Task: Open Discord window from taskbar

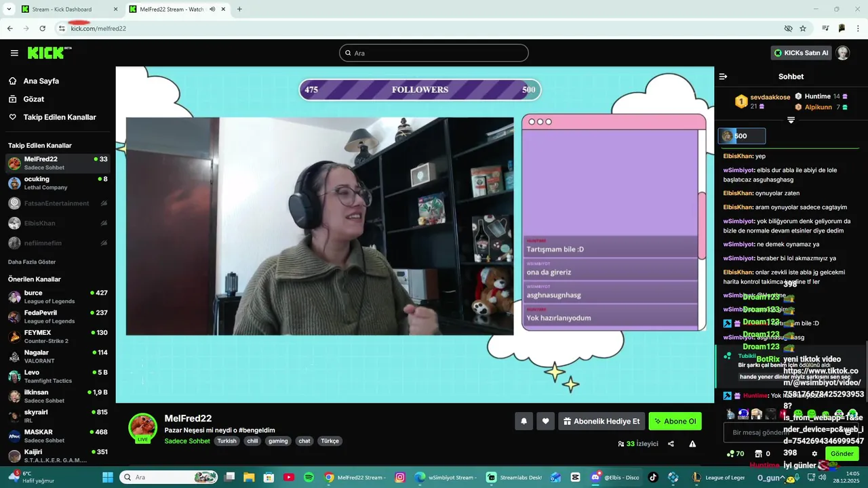Action: click(614, 477)
